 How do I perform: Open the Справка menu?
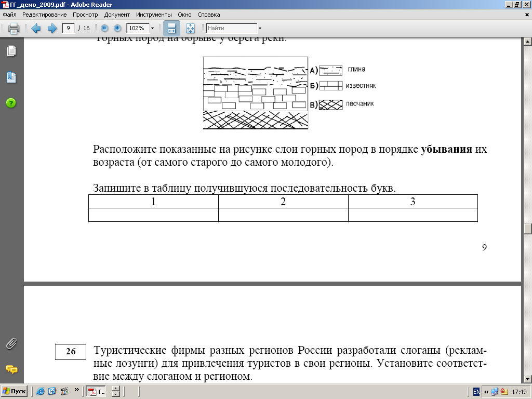209,15
